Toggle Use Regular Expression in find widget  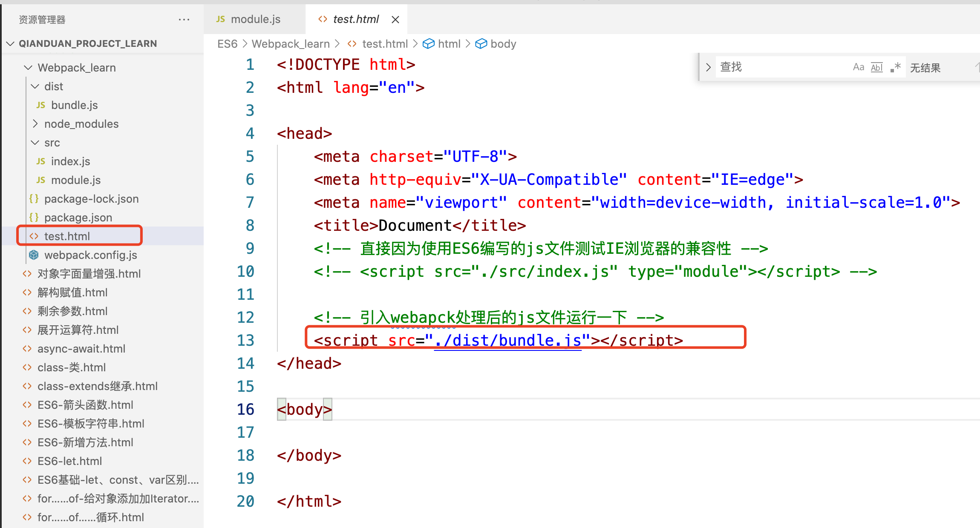896,67
